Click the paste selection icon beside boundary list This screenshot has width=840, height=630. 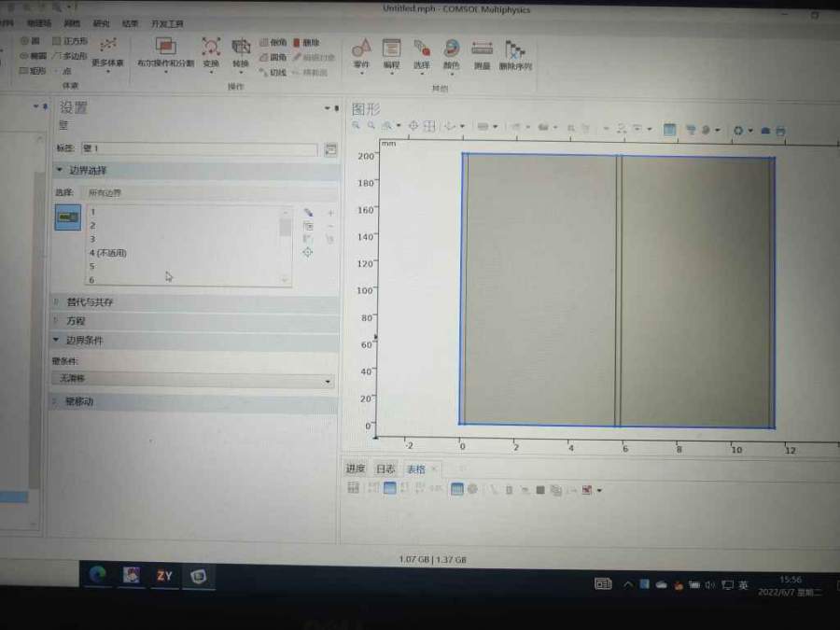(308, 226)
